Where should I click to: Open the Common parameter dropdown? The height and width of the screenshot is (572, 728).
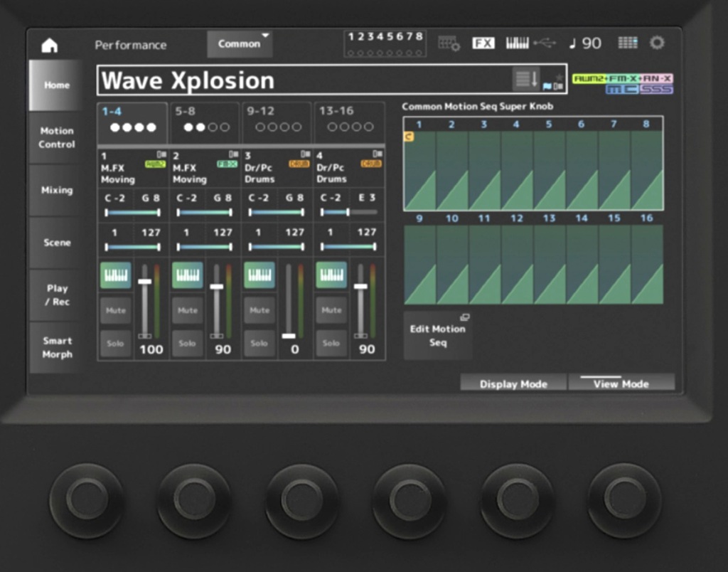click(239, 43)
